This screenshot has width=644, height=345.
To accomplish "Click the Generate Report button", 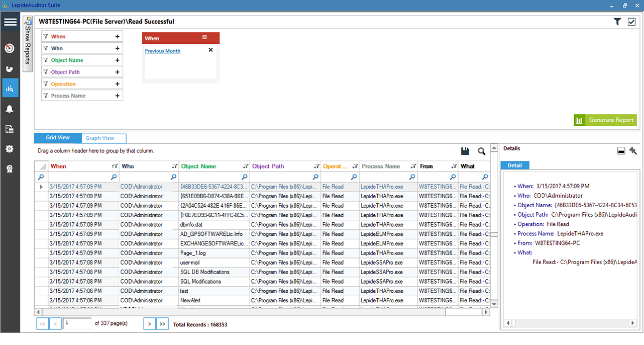I will [x=605, y=120].
